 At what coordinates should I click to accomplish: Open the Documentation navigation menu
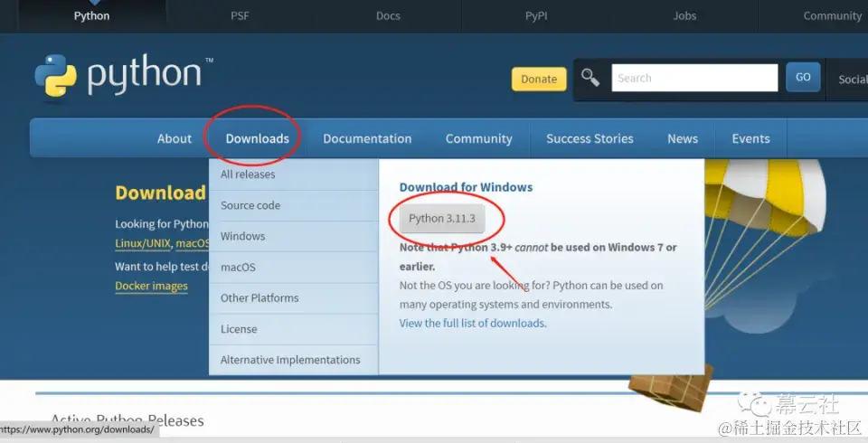click(367, 138)
